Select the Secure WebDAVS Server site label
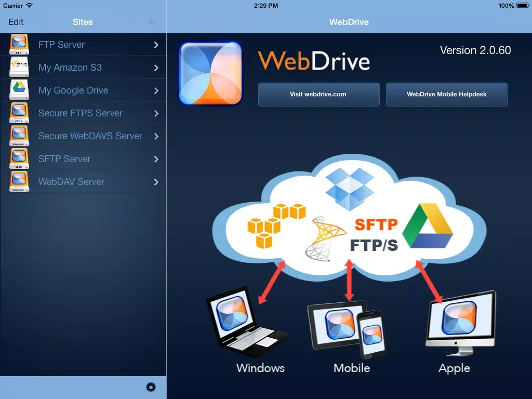The width and height of the screenshot is (532, 399). [90, 136]
